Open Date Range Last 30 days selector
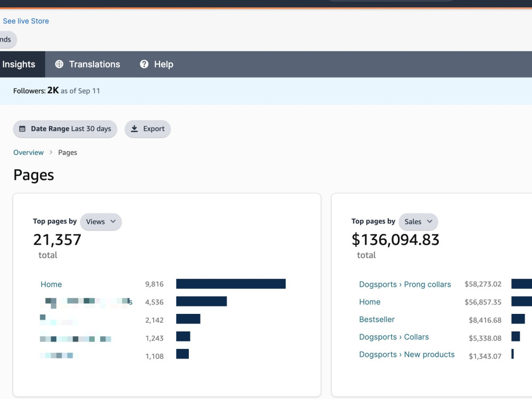This screenshot has height=399, width=532. point(65,129)
